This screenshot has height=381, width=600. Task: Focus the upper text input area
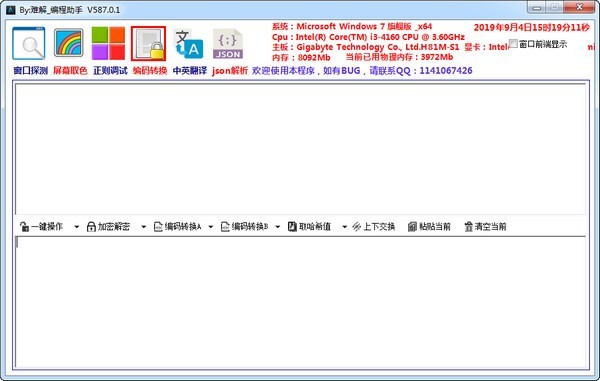point(300,149)
